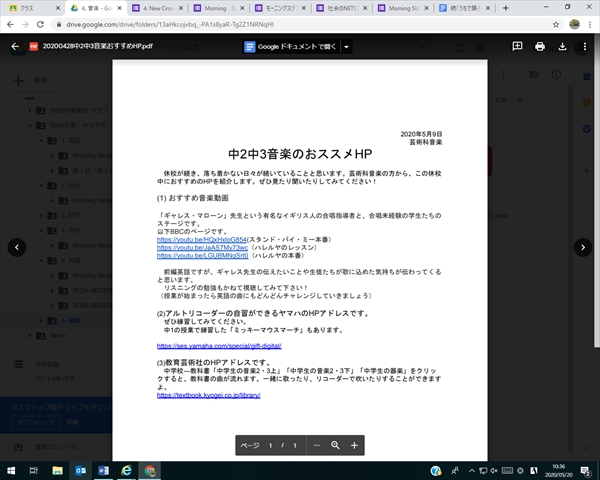Open with Google Docs button
The width and height of the screenshot is (600, 480).
(291, 47)
